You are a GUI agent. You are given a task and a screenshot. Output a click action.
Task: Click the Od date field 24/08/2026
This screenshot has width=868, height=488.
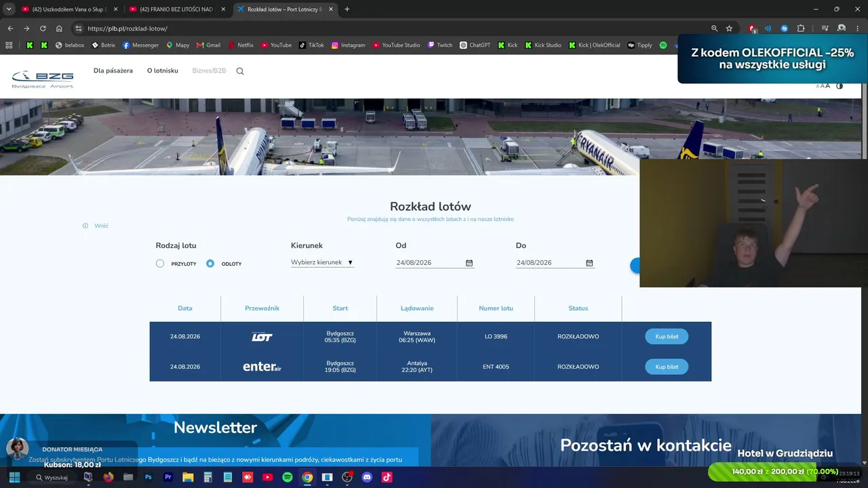435,263
